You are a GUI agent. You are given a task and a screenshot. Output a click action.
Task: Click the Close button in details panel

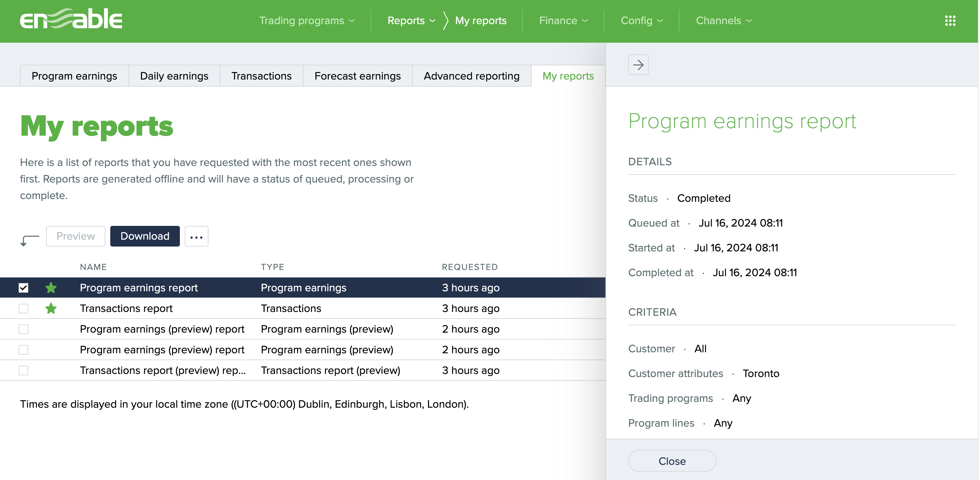pos(672,461)
